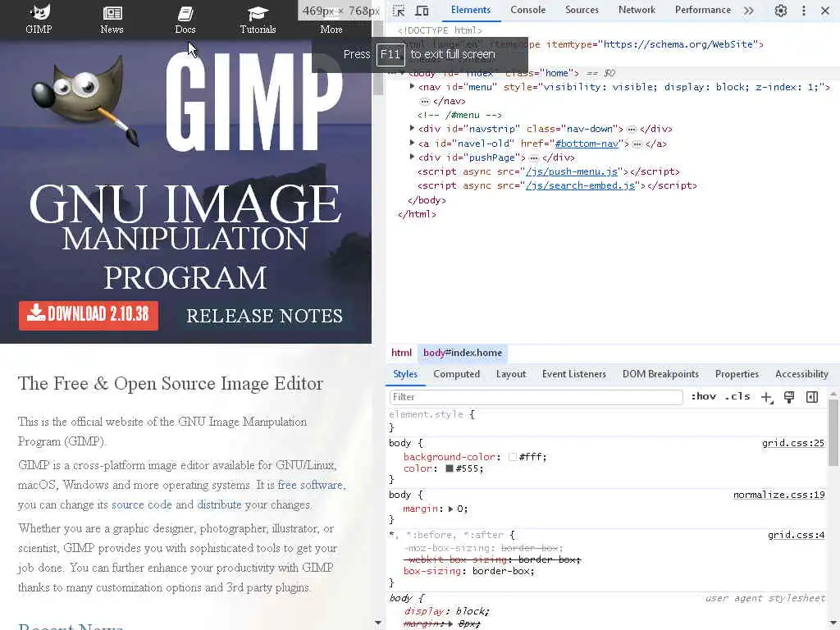
Task: Show collapsed content ellipsis in pushPage div
Action: (533, 158)
